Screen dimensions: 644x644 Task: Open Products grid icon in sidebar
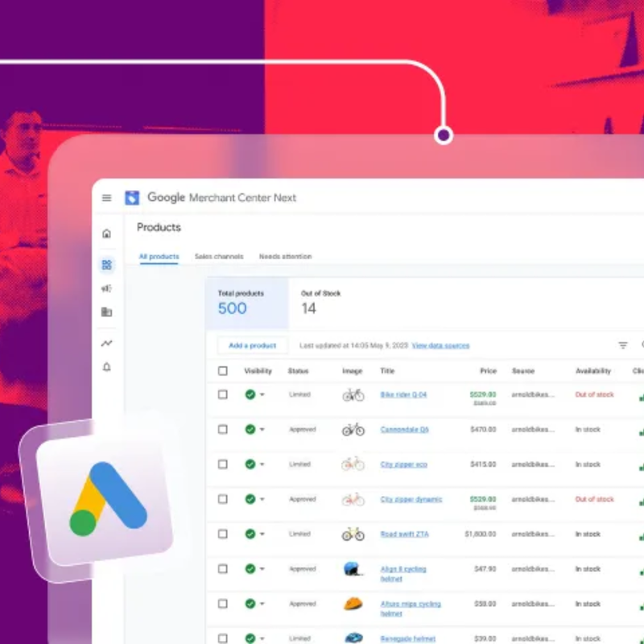click(x=107, y=265)
